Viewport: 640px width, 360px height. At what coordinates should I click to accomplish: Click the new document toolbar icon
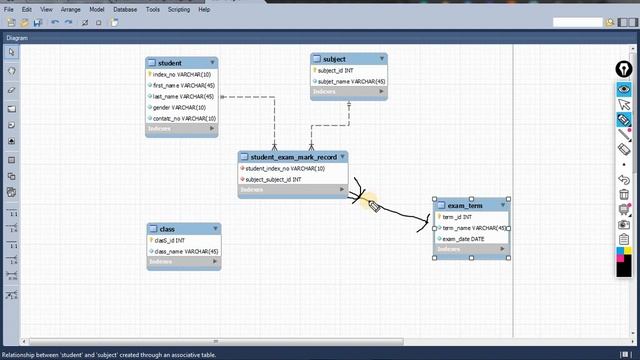coord(11,22)
